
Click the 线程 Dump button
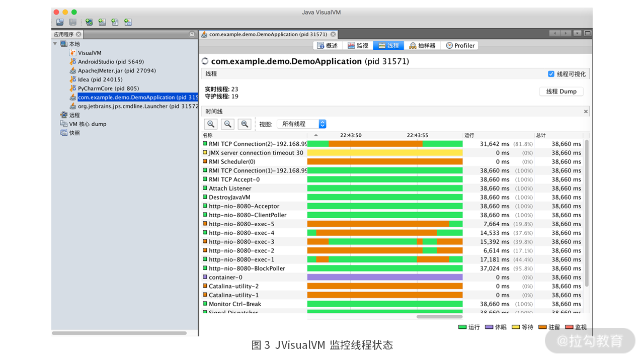pyautogui.click(x=561, y=92)
